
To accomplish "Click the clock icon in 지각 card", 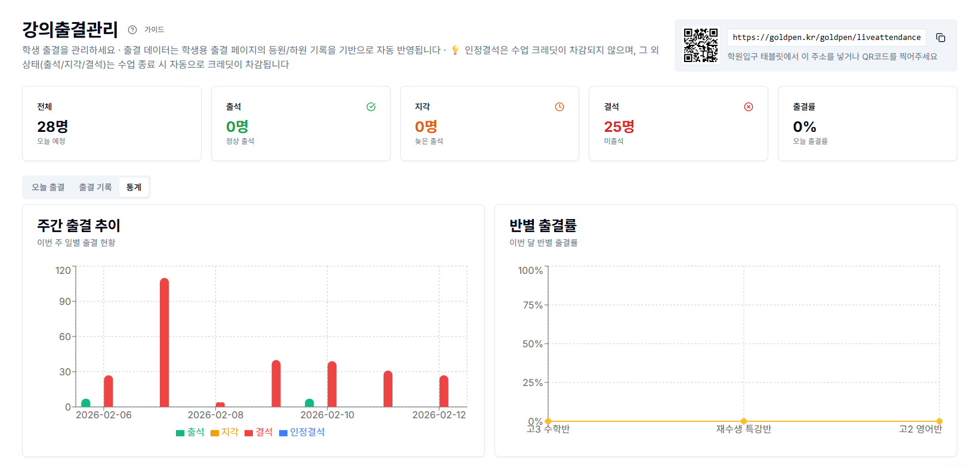I will tap(559, 107).
